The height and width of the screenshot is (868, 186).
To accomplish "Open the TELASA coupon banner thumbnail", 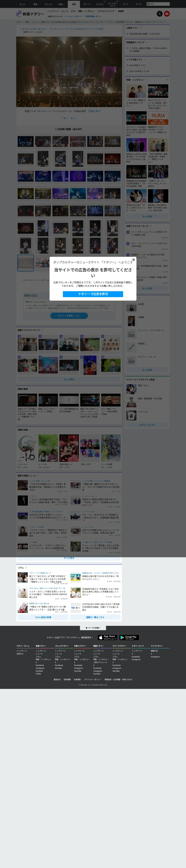I will coord(158,118).
